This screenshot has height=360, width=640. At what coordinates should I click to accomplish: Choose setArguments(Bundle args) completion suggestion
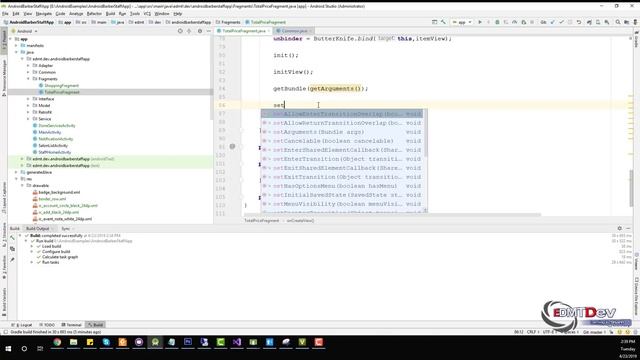[x=342, y=132]
